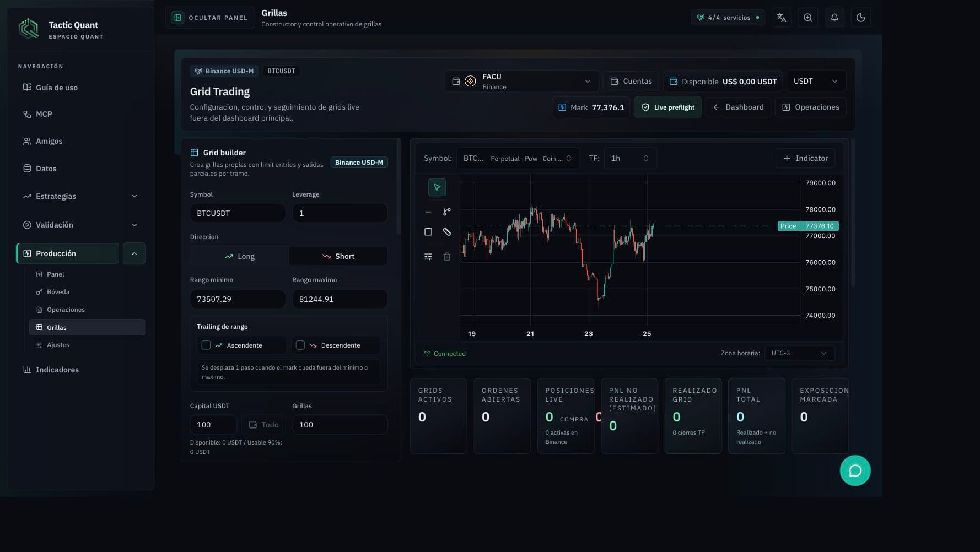Image resolution: width=980 pixels, height=552 pixels.
Task: Click the Symbol BTCUSDT input field
Action: click(x=238, y=213)
